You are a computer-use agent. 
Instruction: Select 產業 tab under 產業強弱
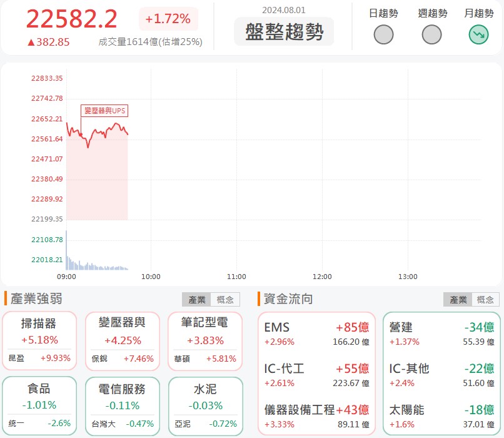pos(196,300)
